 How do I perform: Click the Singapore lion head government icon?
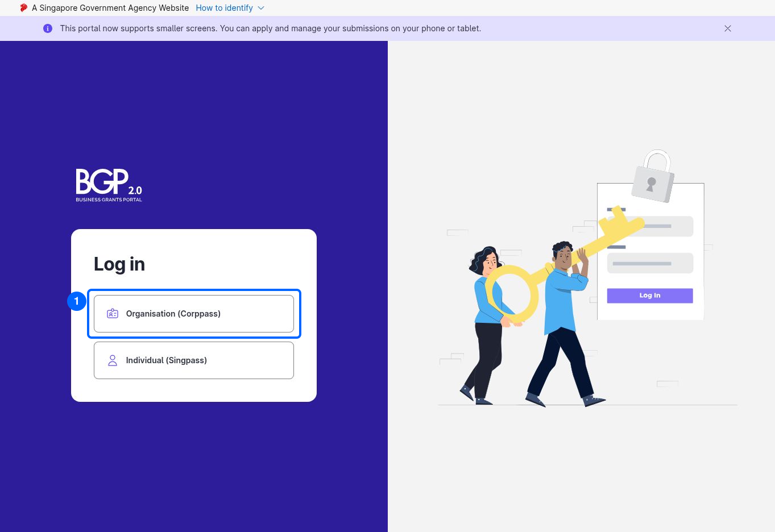click(x=23, y=8)
